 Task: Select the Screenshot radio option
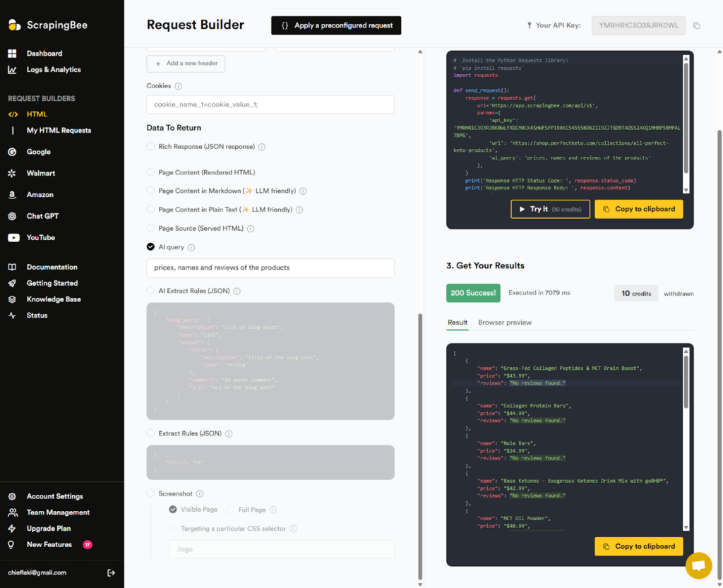coord(150,493)
